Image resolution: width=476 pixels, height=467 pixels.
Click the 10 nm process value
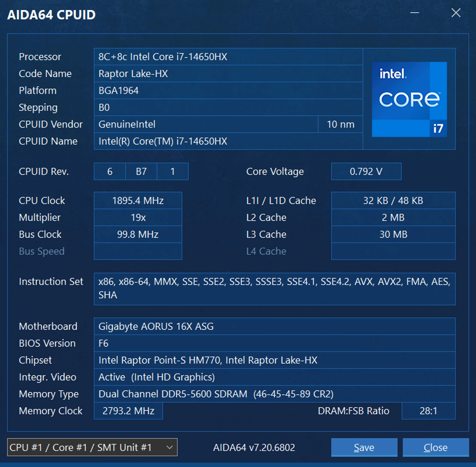[x=341, y=124]
